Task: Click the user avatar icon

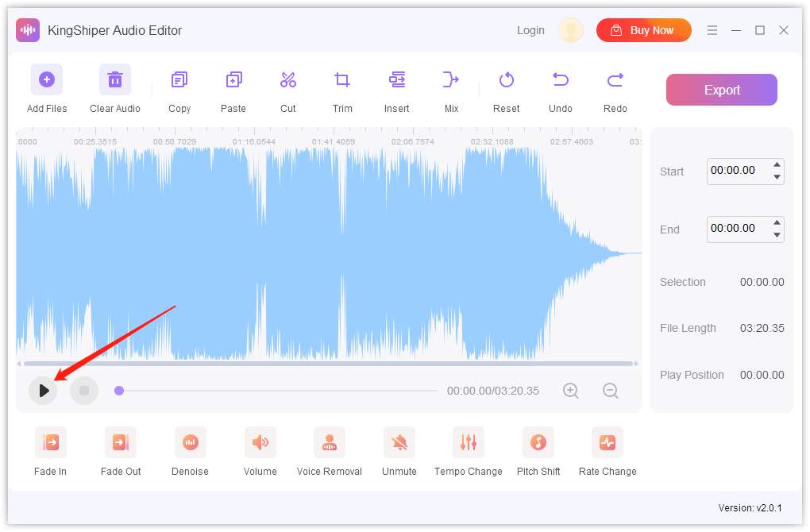Action: (571, 30)
